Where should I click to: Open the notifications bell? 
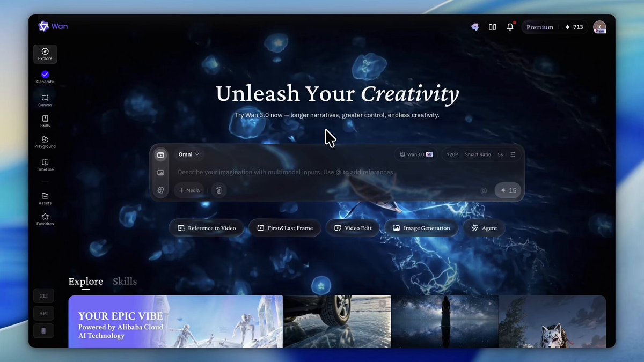coord(510,27)
